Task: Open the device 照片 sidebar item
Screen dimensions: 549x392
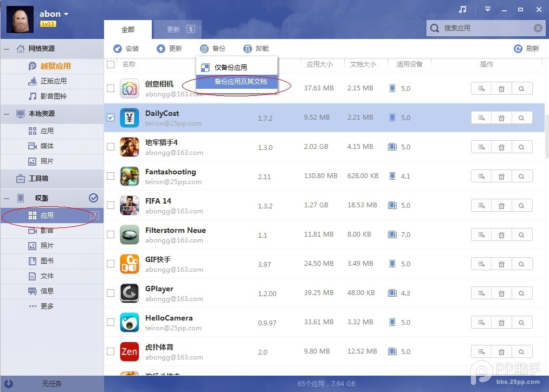Action: pyautogui.click(x=47, y=245)
